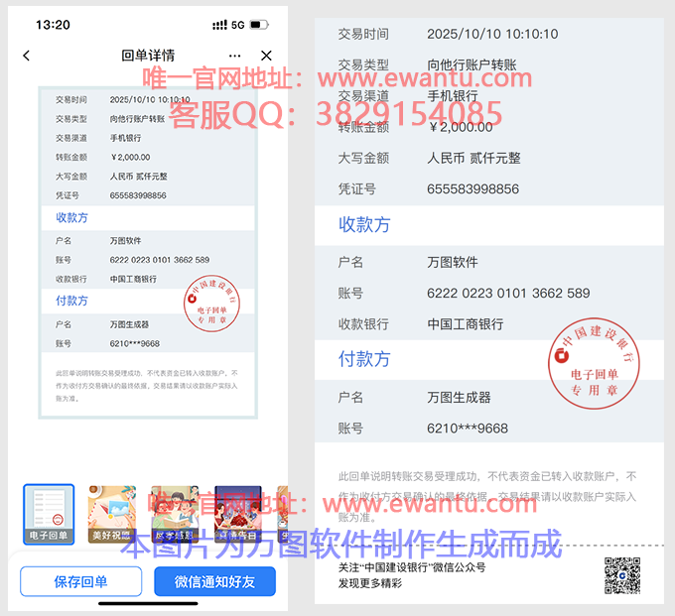Image resolution: width=675 pixels, height=616 pixels.
Task: Tap 手机银行 channel value in phone receipt
Action: [125, 138]
